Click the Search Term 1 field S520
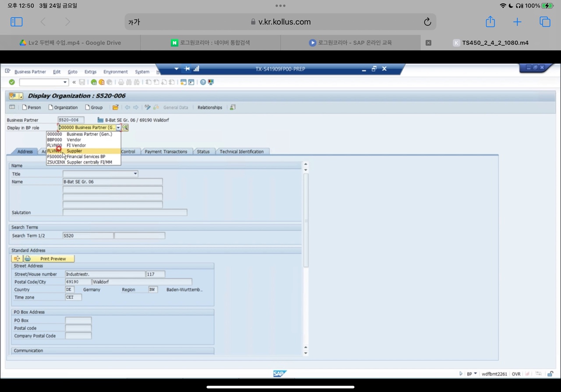Image resolution: width=561 pixels, height=392 pixels. [x=88, y=236]
